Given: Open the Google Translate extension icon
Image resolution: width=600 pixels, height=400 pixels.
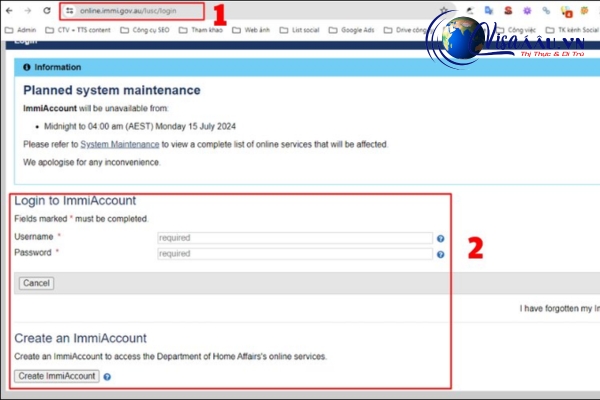Looking at the screenshot, I should point(489,11).
